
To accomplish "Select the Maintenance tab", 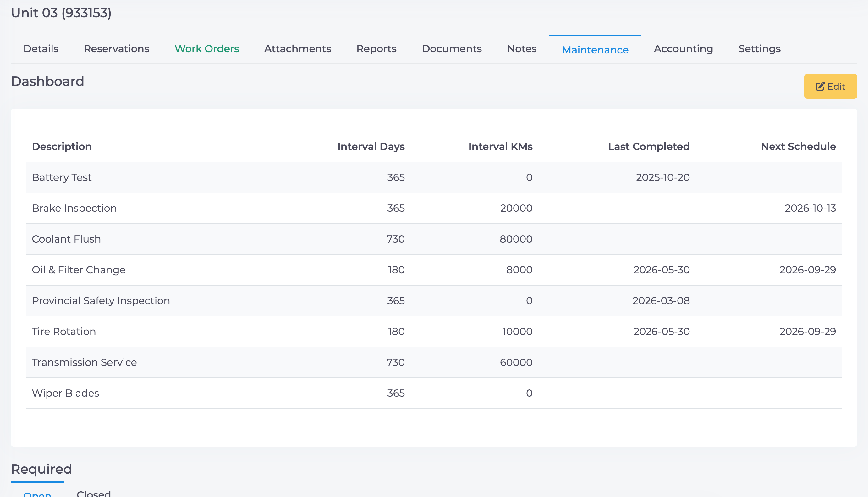I will pyautogui.click(x=595, y=50).
